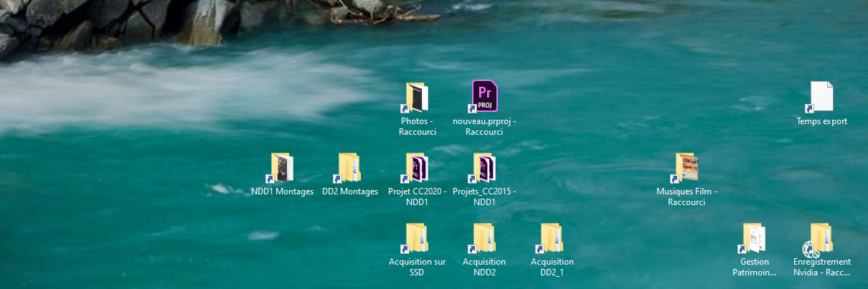868x289 pixels.
Task: Click the 'Photos - Raccourci' label text
Action: click(418, 126)
